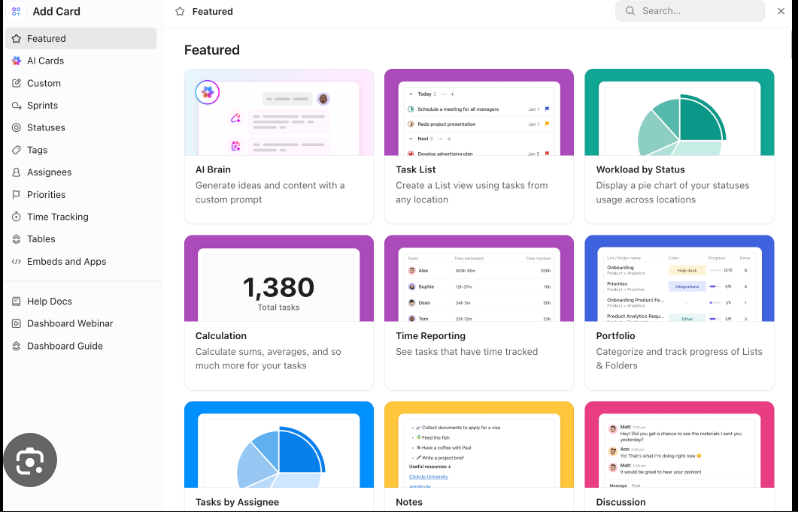Click the Priorities flag icon
The width and height of the screenshot is (798, 512).
click(16, 194)
